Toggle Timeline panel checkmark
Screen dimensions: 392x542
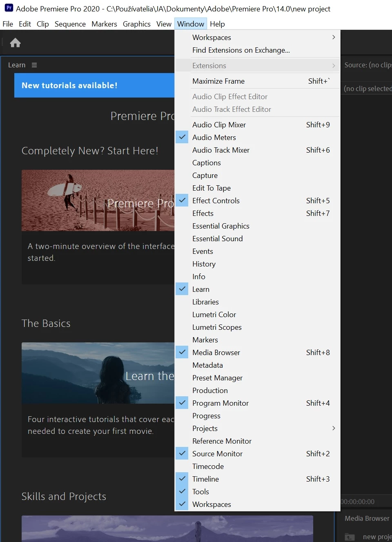[x=257, y=479]
